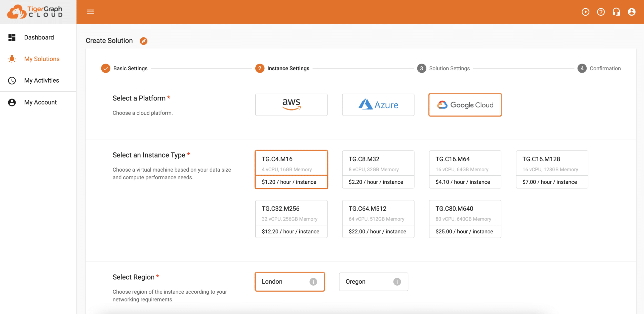Open the user profile icon in header
Screen dimensions: 644x314
631,12
